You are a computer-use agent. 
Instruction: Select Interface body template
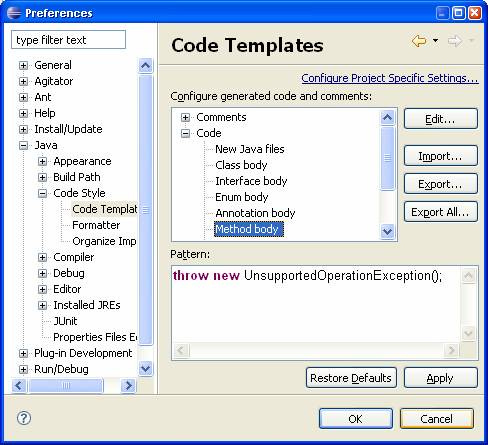coord(251,181)
